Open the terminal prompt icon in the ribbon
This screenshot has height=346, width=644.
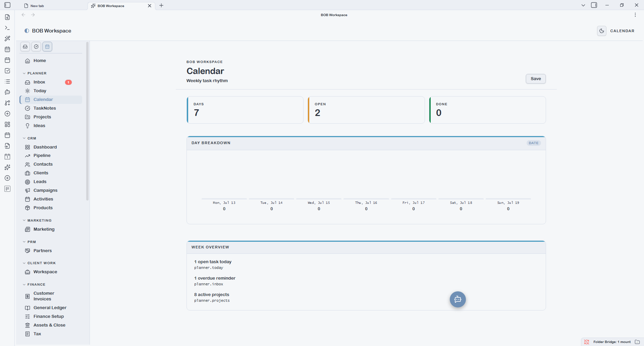click(x=7, y=28)
